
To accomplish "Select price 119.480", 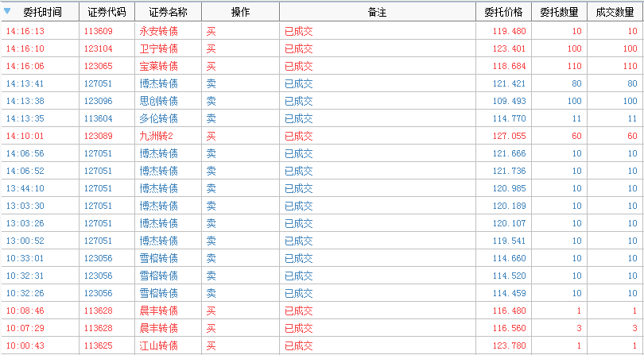I will 510,31.
